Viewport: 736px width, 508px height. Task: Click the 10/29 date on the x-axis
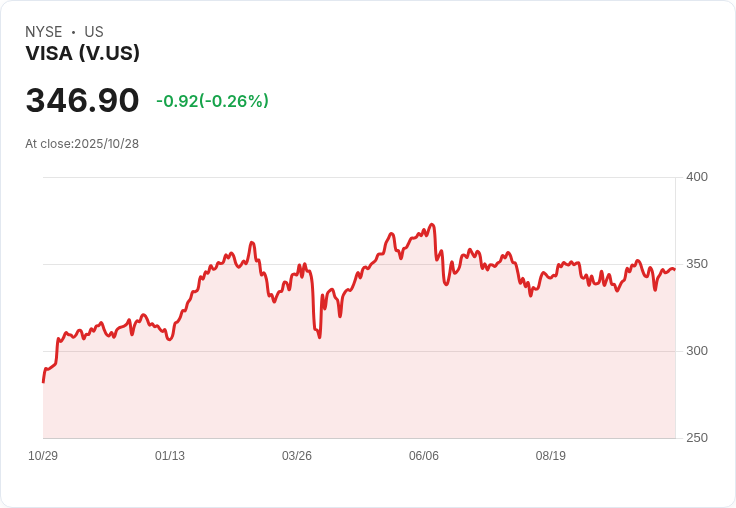coord(43,456)
